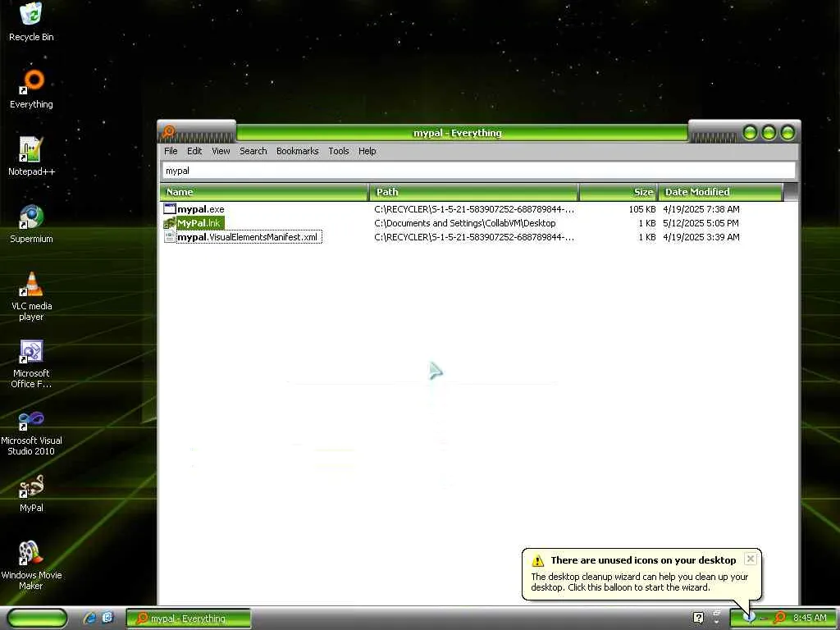The height and width of the screenshot is (630, 840).
Task: Select mypal.VisualElementsManifest.xml result name
Action: (x=248, y=237)
